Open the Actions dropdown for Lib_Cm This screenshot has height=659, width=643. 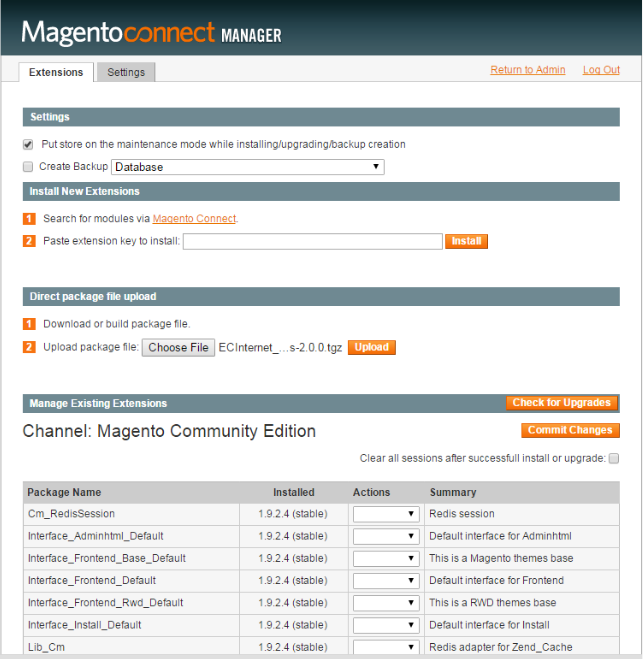click(386, 647)
